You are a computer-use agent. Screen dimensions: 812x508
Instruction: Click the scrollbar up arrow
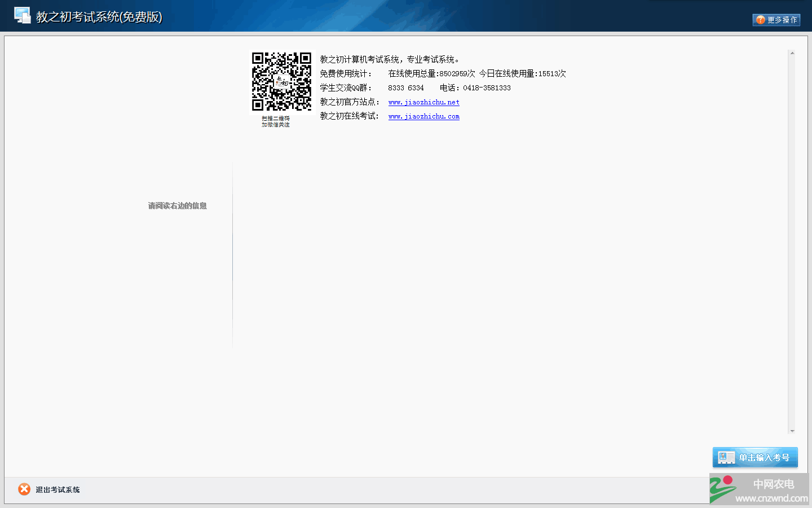tap(792, 53)
